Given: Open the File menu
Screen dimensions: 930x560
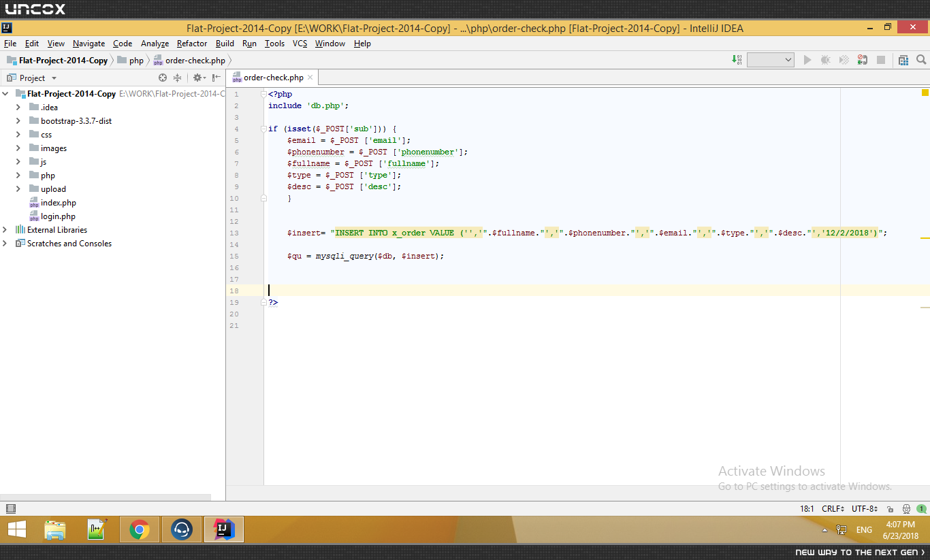Looking at the screenshot, I should click(10, 44).
